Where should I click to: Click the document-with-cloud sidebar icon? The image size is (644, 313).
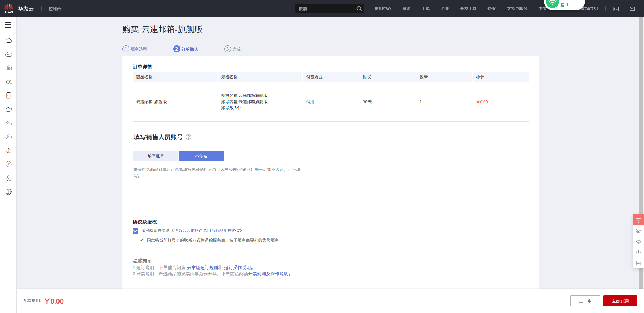[9, 96]
